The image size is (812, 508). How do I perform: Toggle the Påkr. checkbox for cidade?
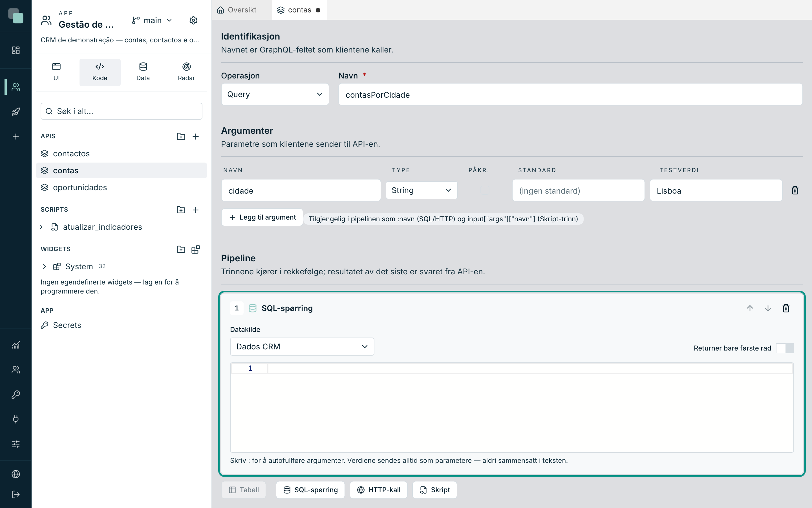coord(485,190)
